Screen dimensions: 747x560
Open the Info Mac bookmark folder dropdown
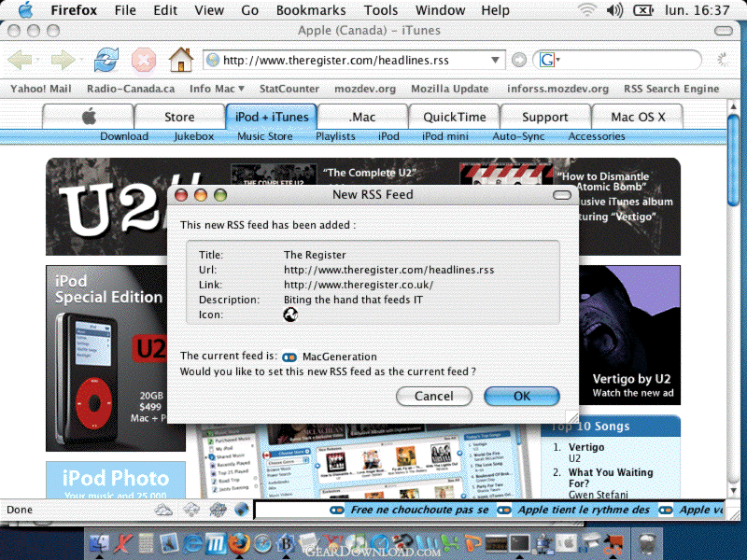[x=217, y=89]
